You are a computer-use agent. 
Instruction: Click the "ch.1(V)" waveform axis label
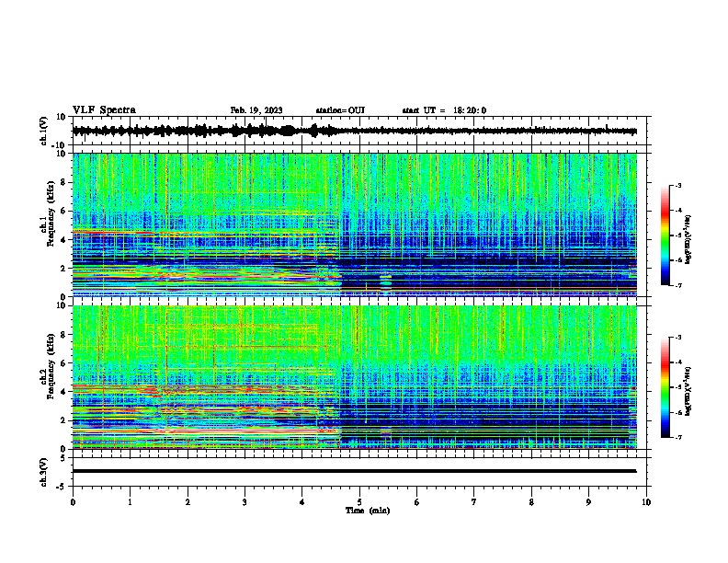tap(43, 131)
